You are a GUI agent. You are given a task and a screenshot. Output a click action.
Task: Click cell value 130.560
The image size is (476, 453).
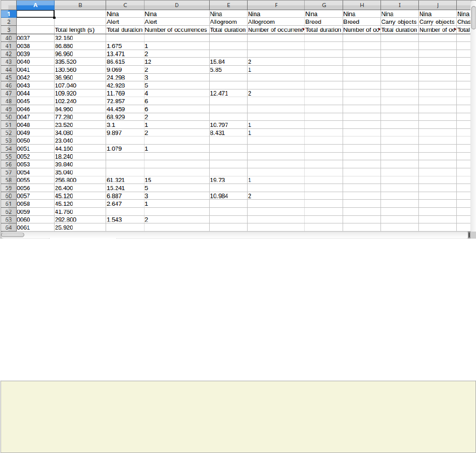click(80, 70)
